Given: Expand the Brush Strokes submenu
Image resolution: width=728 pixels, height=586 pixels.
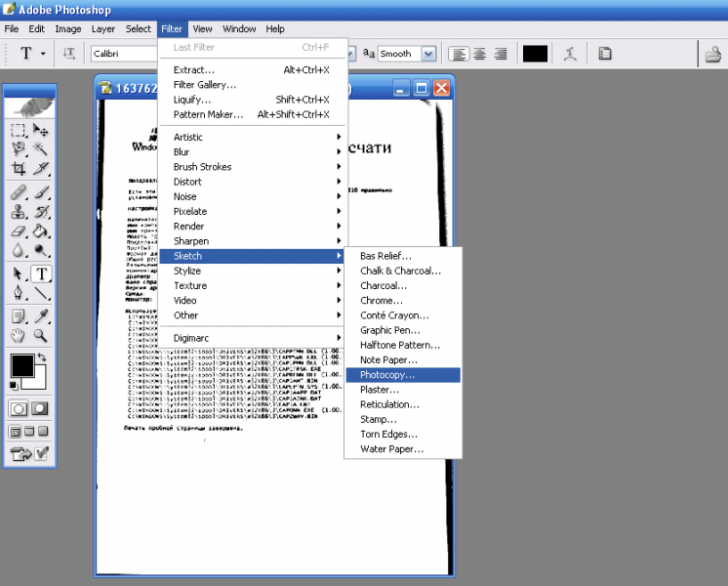Looking at the screenshot, I should coord(252,167).
